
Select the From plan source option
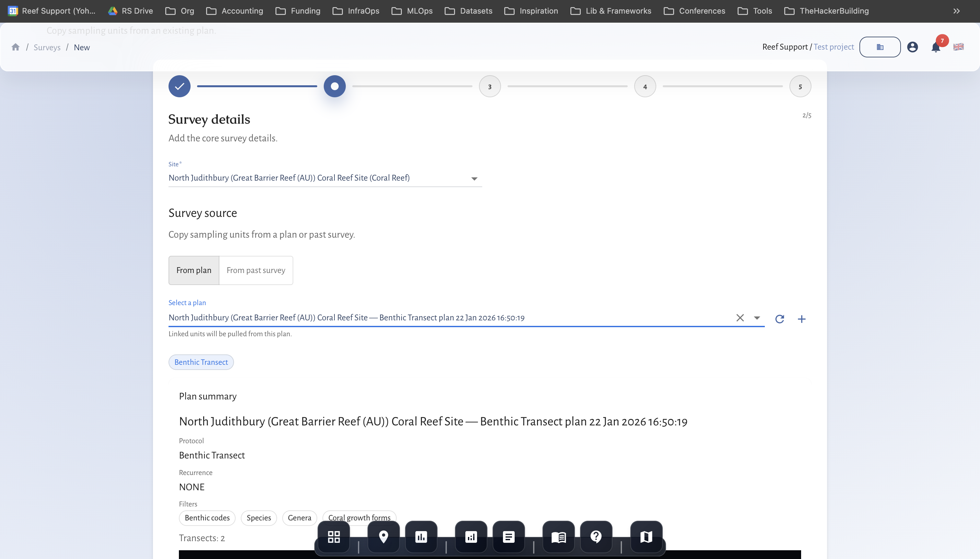point(194,270)
